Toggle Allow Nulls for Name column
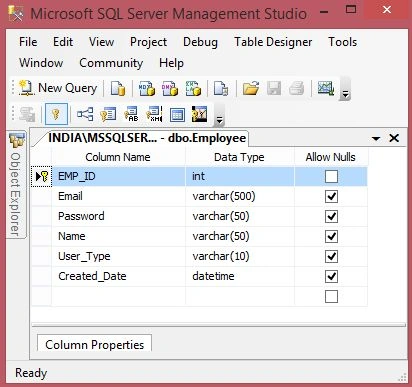 click(x=331, y=236)
